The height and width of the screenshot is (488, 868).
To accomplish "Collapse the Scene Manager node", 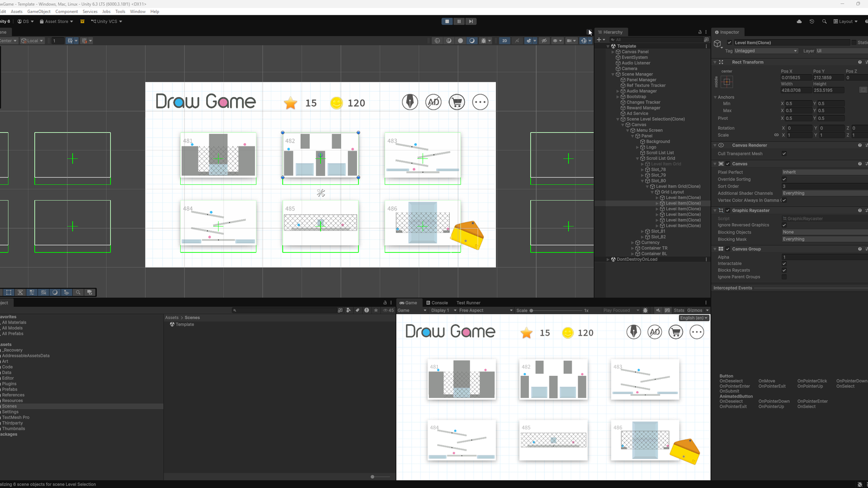I will tap(613, 74).
